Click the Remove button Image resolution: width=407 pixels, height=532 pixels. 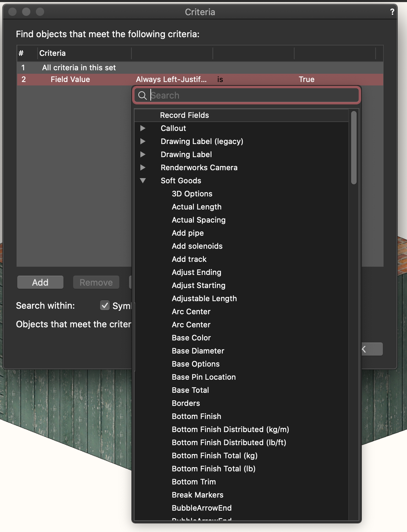(96, 283)
